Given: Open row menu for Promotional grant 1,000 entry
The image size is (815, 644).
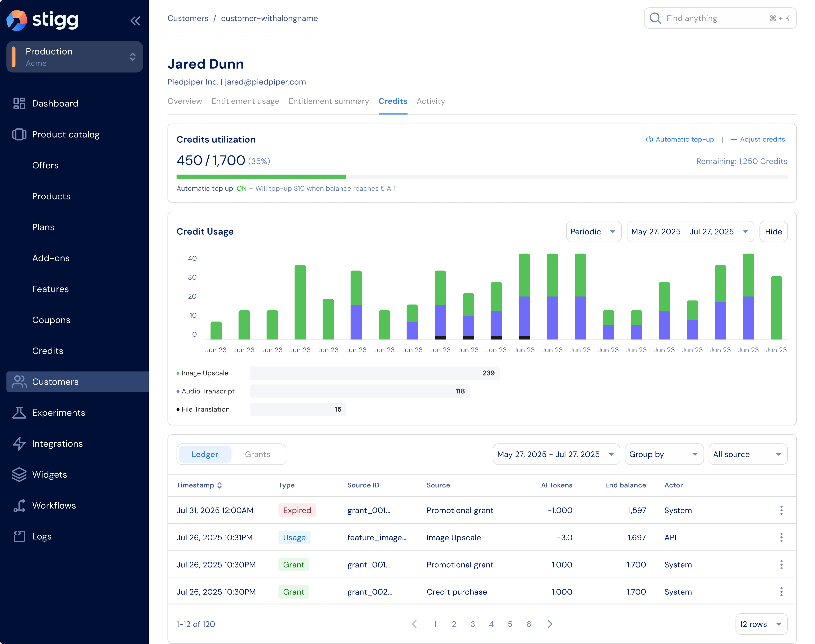Looking at the screenshot, I should point(781,565).
